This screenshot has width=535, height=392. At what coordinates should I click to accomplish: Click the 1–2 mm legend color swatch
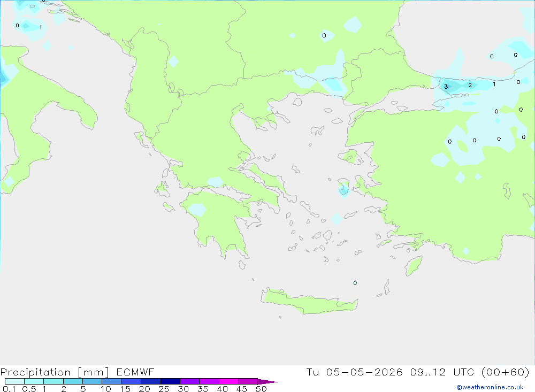pos(53,381)
